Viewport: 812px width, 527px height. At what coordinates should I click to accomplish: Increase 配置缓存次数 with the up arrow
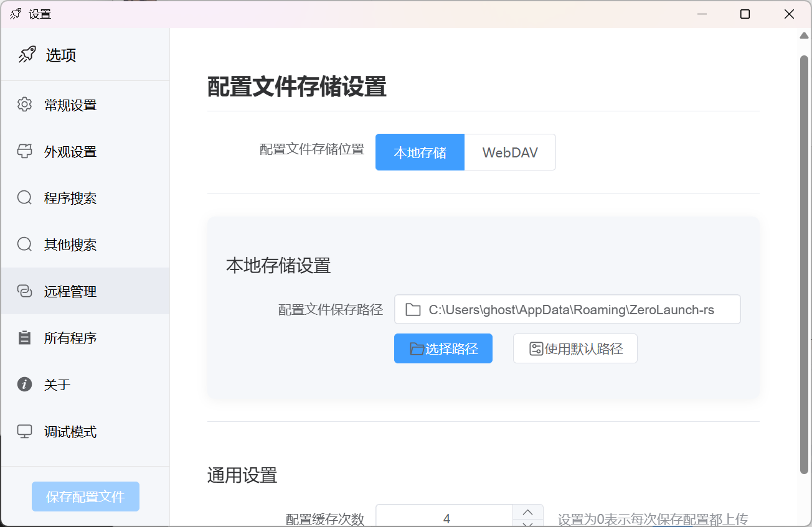[x=527, y=511]
